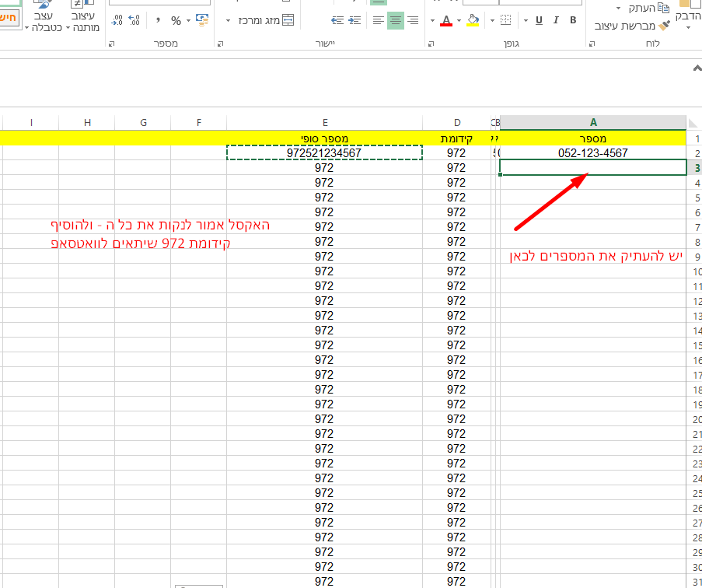Click the Format Painter brush icon
The height and width of the screenshot is (588, 702).
pyautogui.click(x=663, y=26)
